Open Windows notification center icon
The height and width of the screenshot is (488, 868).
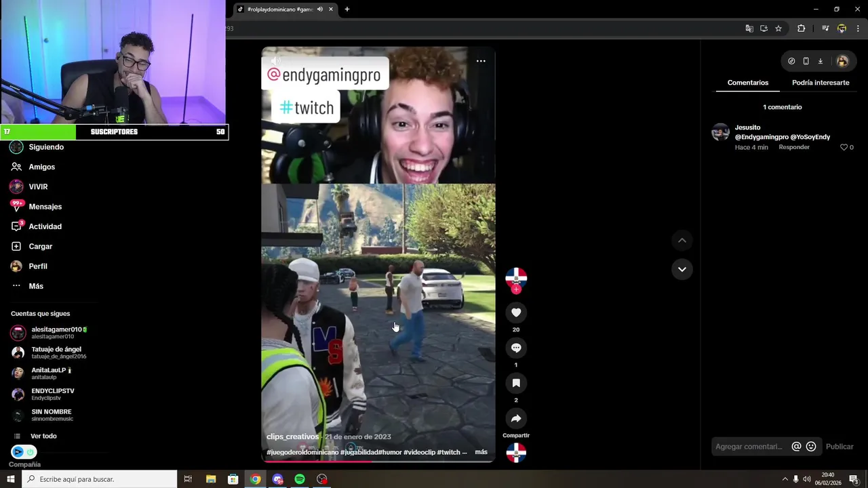[x=854, y=479]
